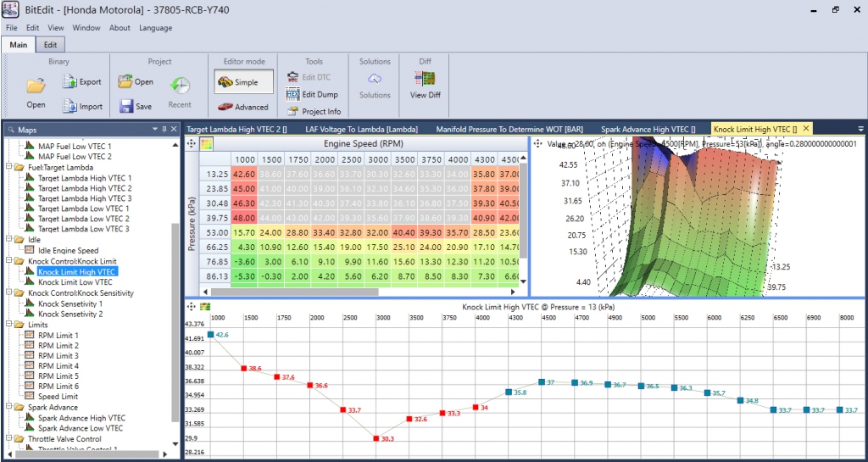Toggle Maps panel auto-hide pin
The image size is (868, 462).
point(164,129)
